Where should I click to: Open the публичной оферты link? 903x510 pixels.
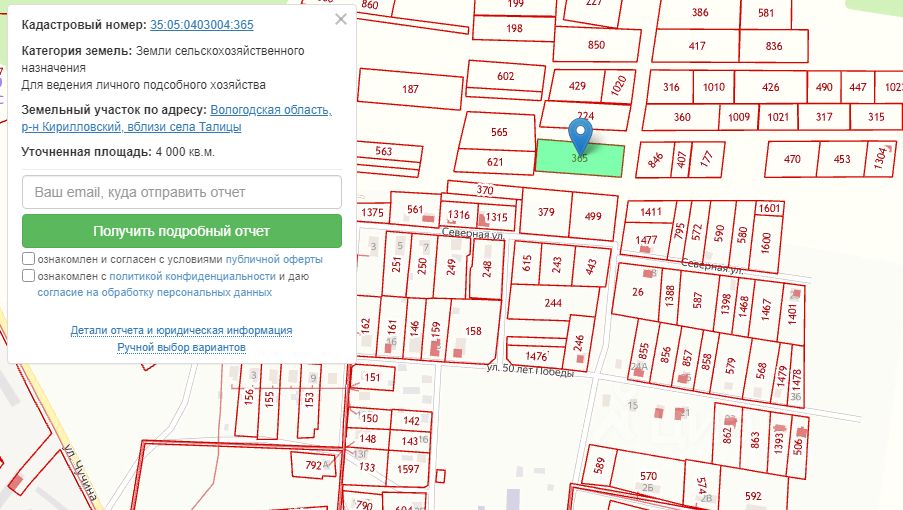[x=274, y=259]
